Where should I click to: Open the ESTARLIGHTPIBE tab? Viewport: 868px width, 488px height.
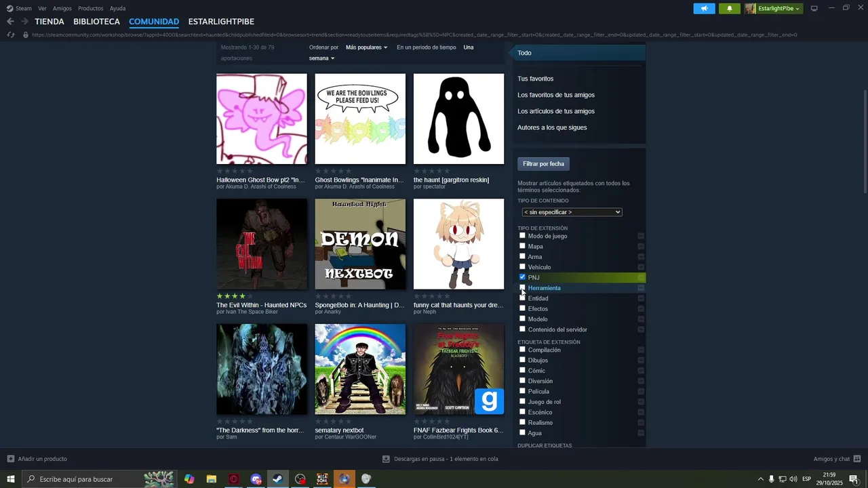click(221, 22)
